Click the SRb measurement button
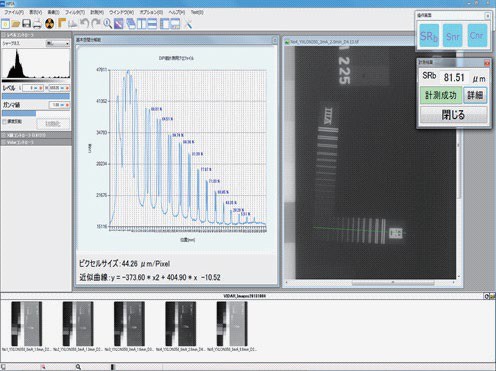496x371 pixels. pyautogui.click(x=429, y=36)
